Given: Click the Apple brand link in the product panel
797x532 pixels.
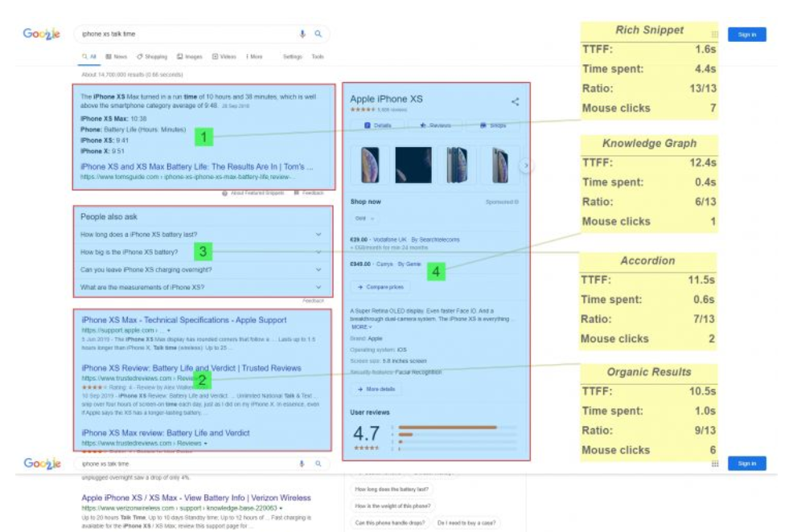Looking at the screenshot, I should [375, 338].
